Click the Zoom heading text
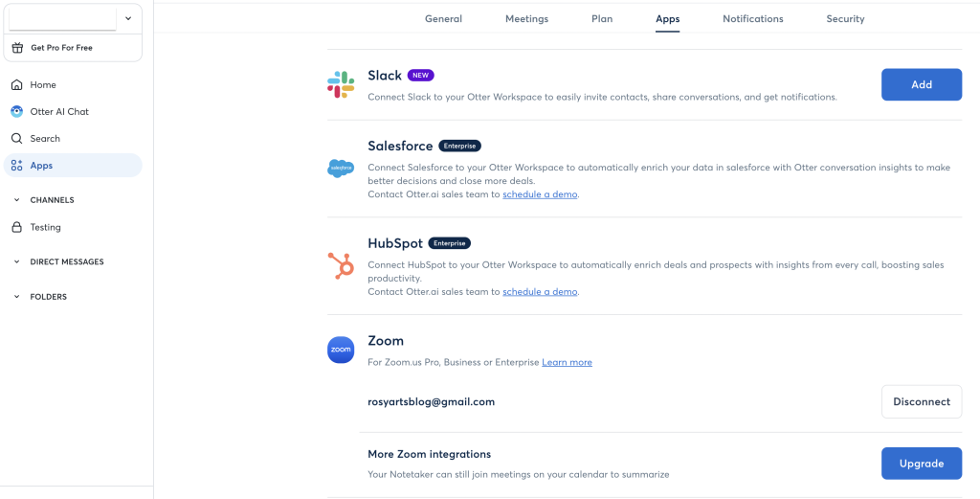Screen dimensions: 980x499 click(386, 341)
